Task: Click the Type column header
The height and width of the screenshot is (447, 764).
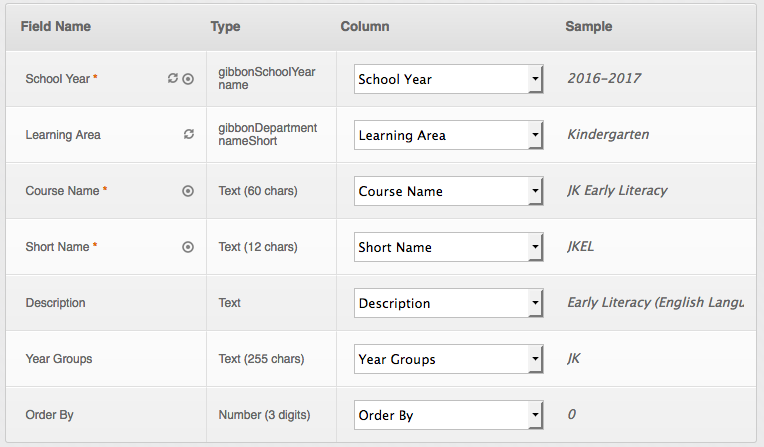Action: tap(226, 26)
